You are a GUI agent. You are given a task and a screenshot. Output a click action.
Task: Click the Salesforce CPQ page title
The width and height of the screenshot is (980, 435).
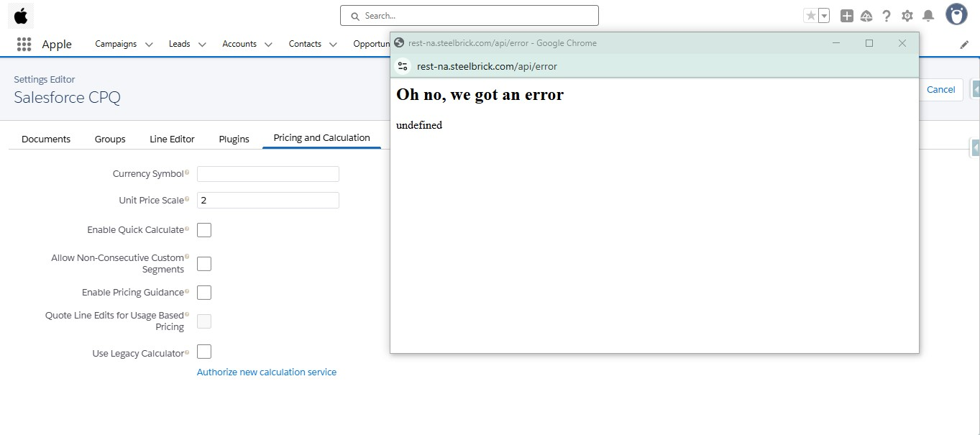[x=68, y=97]
